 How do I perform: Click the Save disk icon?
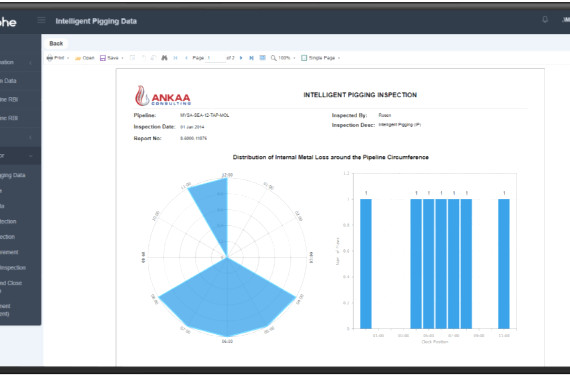[x=103, y=58]
